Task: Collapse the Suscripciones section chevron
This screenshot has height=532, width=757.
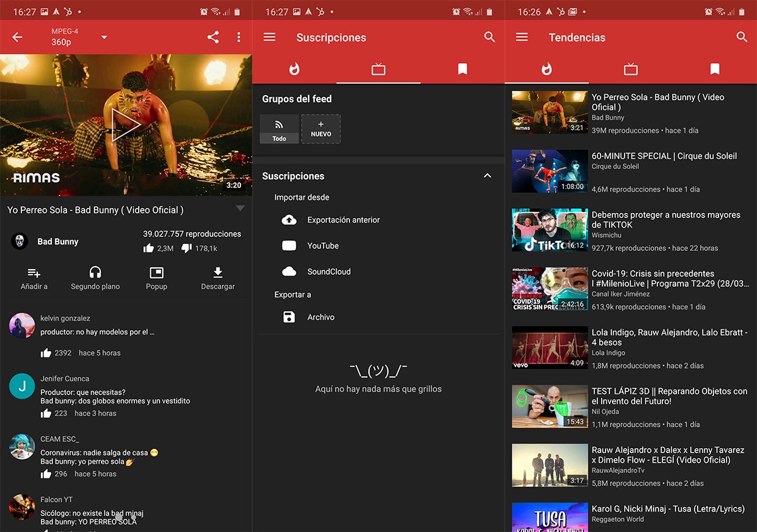Action: (x=487, y=176)
